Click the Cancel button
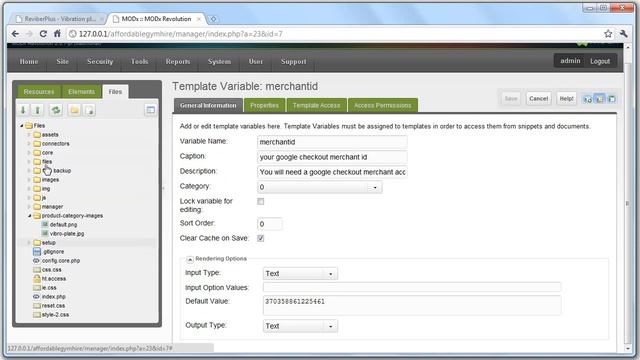The height and width of the screenshot is (360, 640). click(x=538, y=99)
